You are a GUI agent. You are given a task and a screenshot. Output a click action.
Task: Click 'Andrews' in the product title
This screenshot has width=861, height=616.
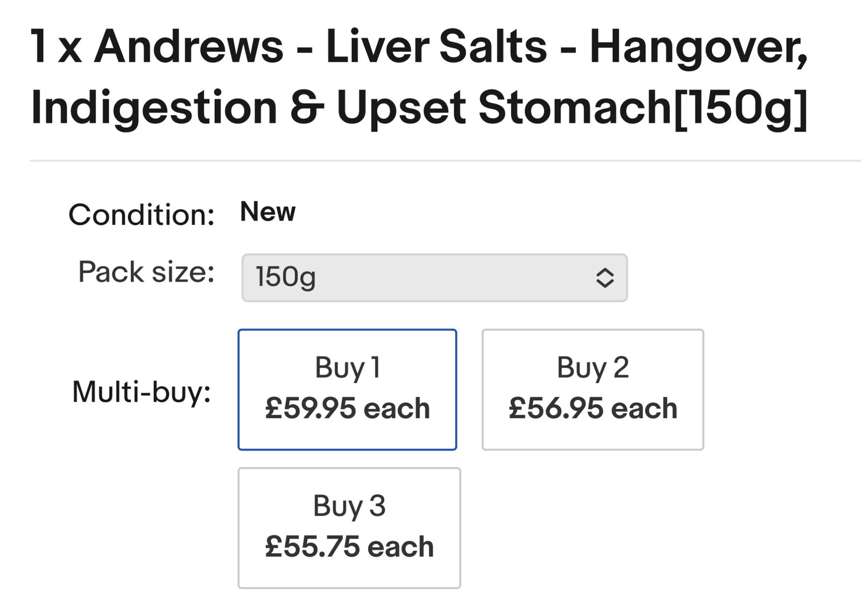188,46
